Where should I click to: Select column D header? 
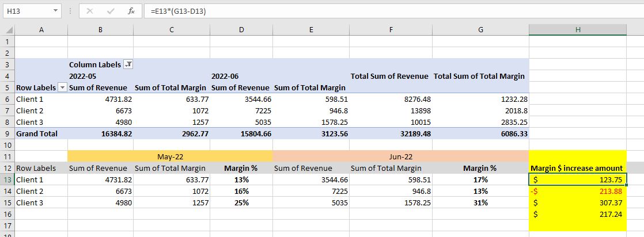click(240, 30)
